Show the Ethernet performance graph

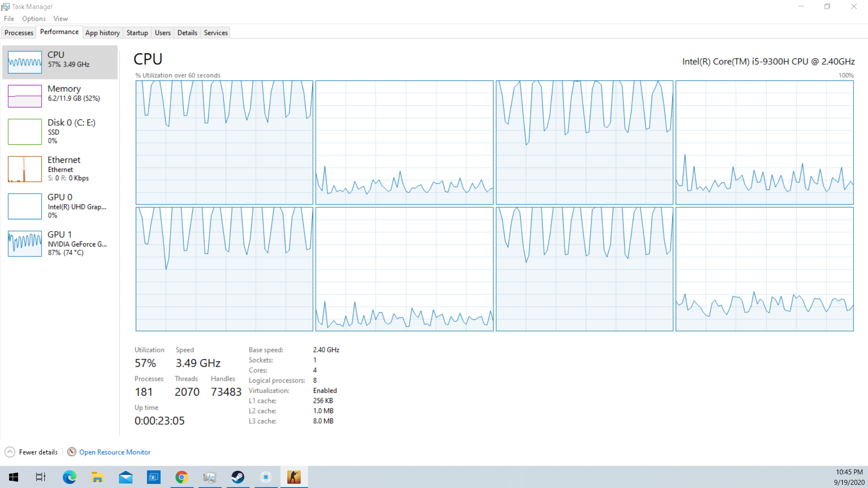(x=60, y=169)
